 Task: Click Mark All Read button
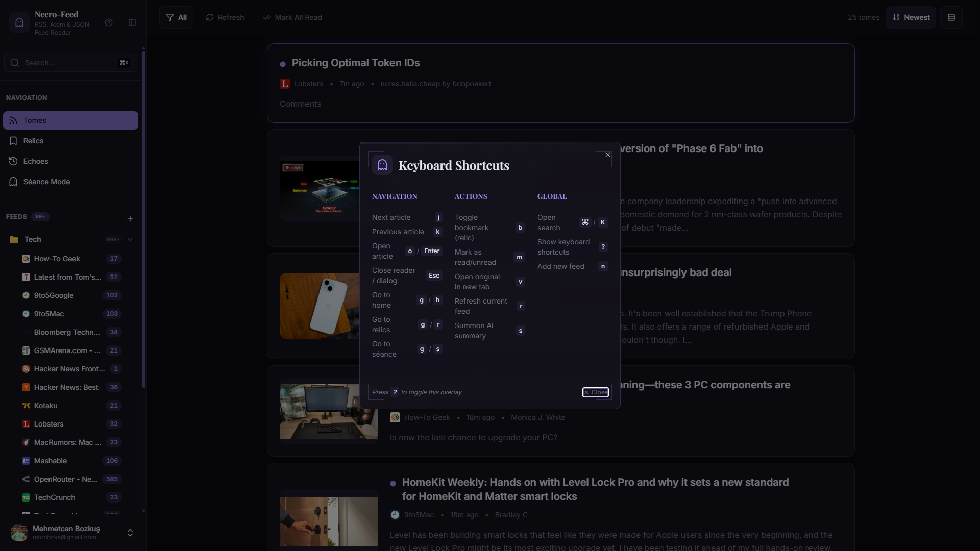point(292,17)
